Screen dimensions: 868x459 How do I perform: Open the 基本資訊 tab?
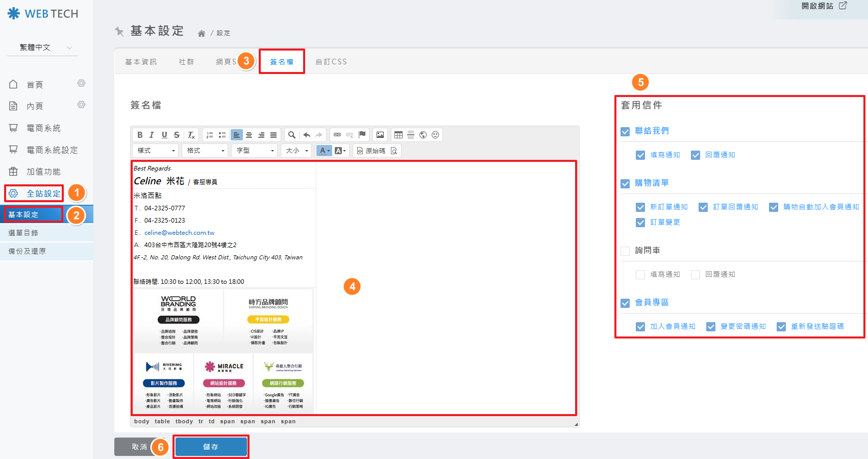click(x=141, y=62)
